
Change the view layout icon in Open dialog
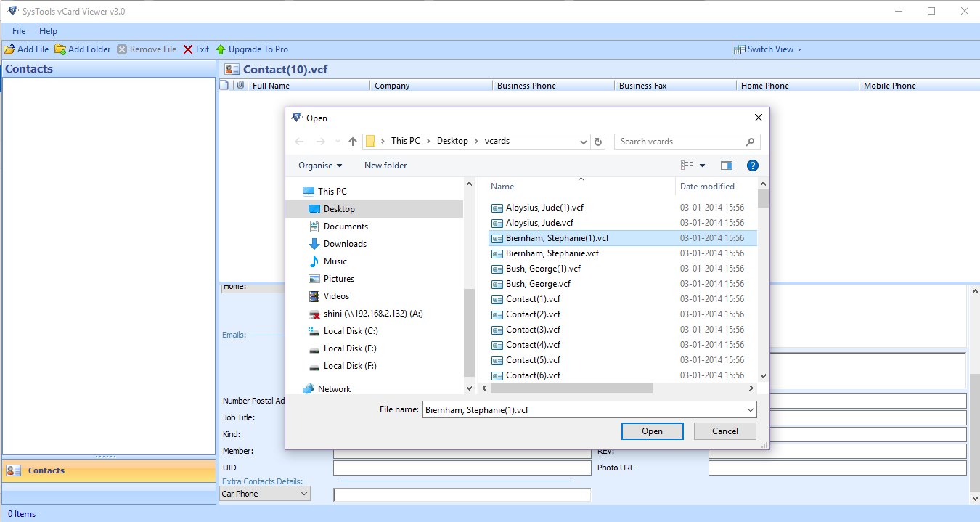point(687,166)
